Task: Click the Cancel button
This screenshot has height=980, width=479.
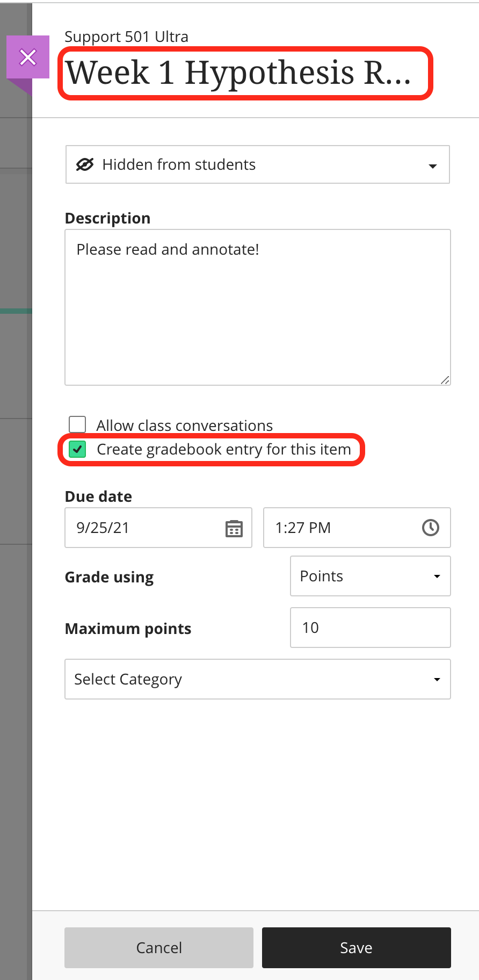Action: pos(158,947)
